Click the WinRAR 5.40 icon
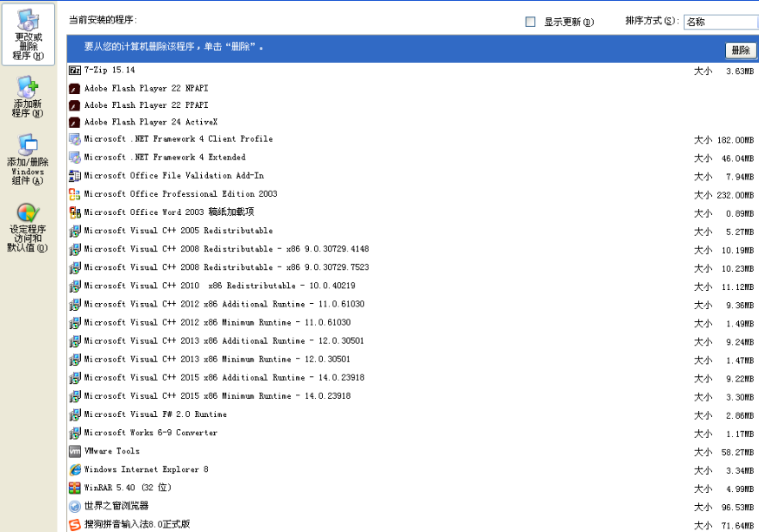Viewport: 759px width, 532px height. tap(75, 488)
